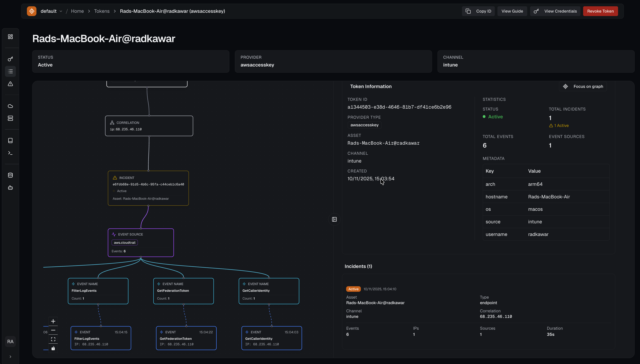Open the terminal icon in the sidebar
The height and width of the screenshot is (364, 640).
[x=10, y=153]
